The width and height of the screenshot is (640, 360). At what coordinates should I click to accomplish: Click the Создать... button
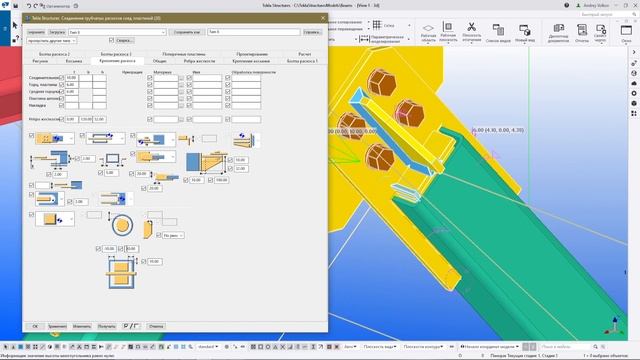[124, 40]
